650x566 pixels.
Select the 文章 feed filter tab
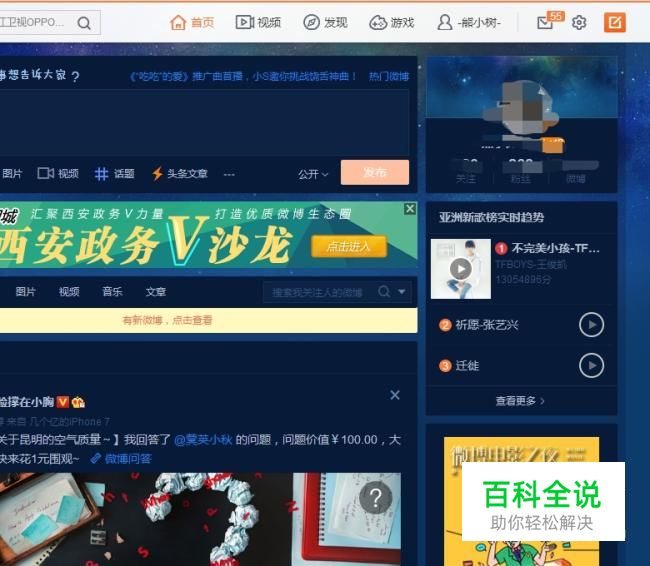(156, 292)
